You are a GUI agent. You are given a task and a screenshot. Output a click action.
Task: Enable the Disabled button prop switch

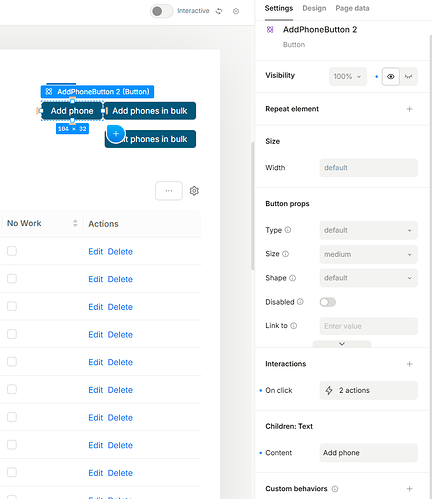click(328, 302)
